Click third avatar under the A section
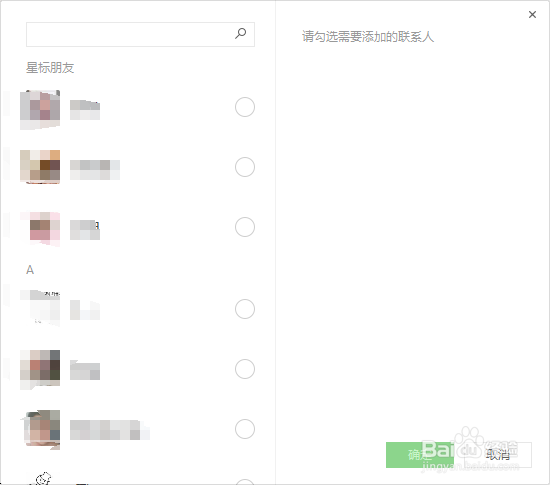550x485 pixels. click(40, 430)
